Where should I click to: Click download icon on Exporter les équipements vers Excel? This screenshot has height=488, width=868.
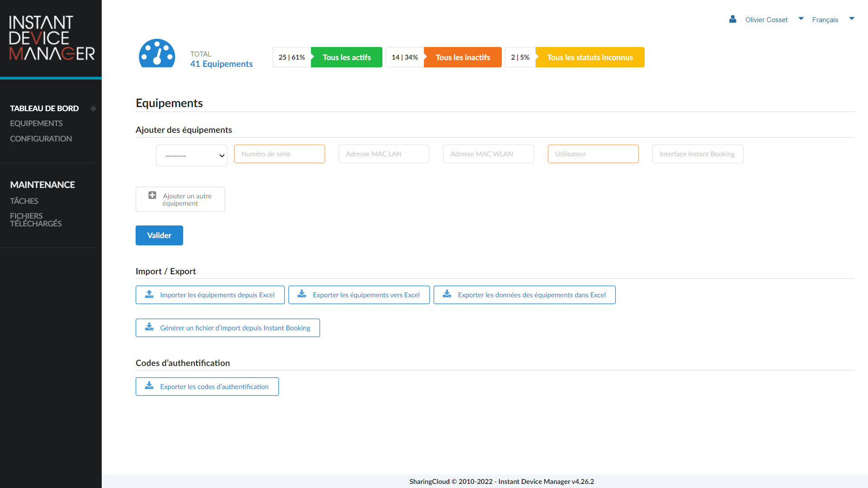pos(302,294)
